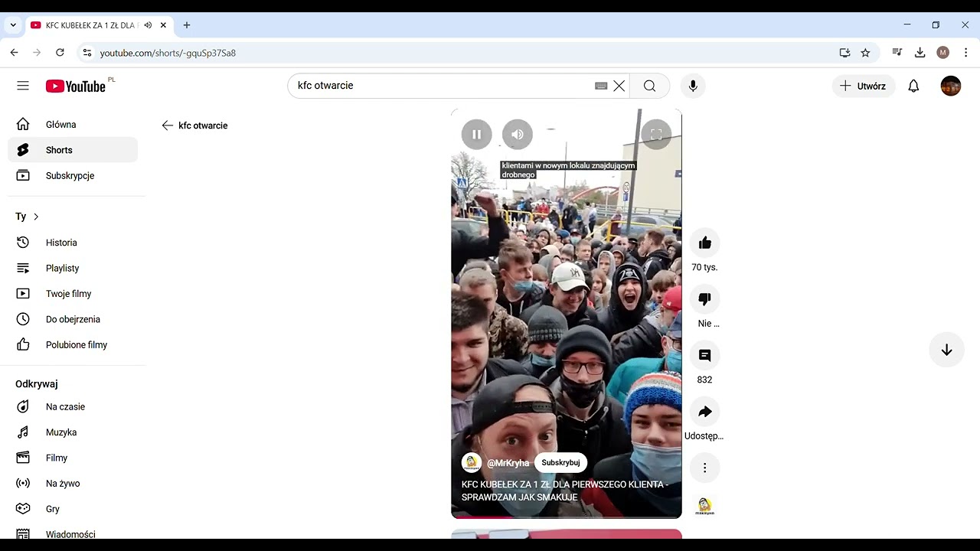The height and width of the screenshot is (551, 980).
Task: Click the Utwórz create button
Action: tap(863, 86)
